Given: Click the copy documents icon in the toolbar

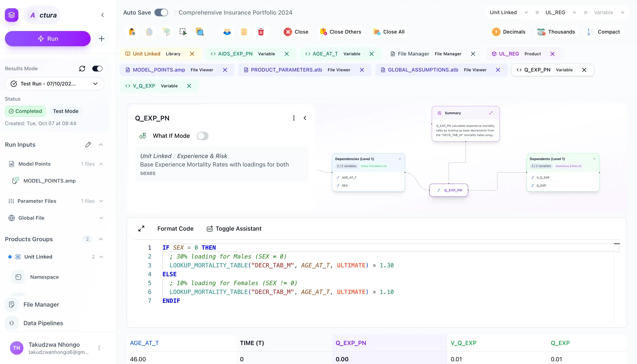Looking at the screenshot, I should [x=149, y=32].
